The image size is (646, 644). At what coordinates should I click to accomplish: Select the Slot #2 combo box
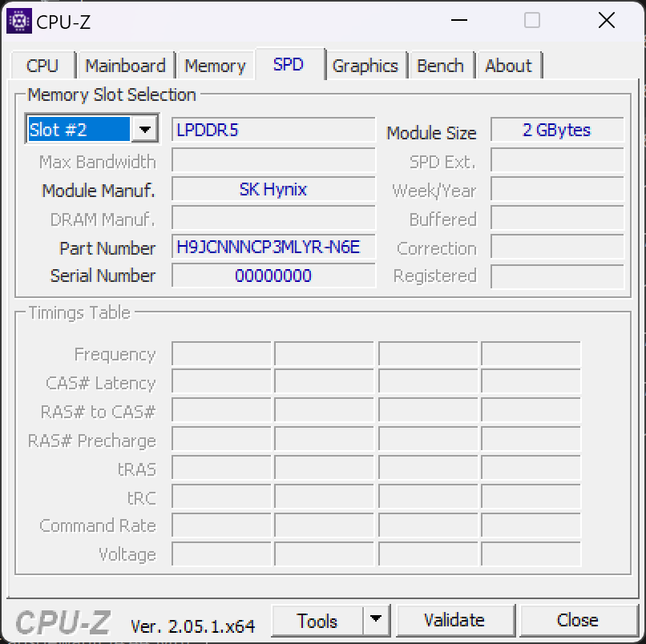point(92,129)
